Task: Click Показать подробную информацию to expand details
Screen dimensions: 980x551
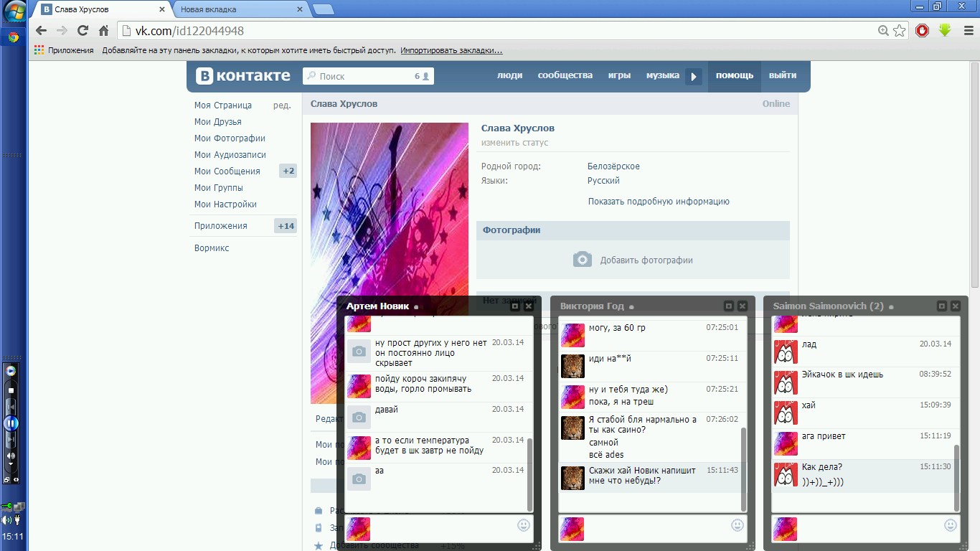Action: click(x=658, y=202)
